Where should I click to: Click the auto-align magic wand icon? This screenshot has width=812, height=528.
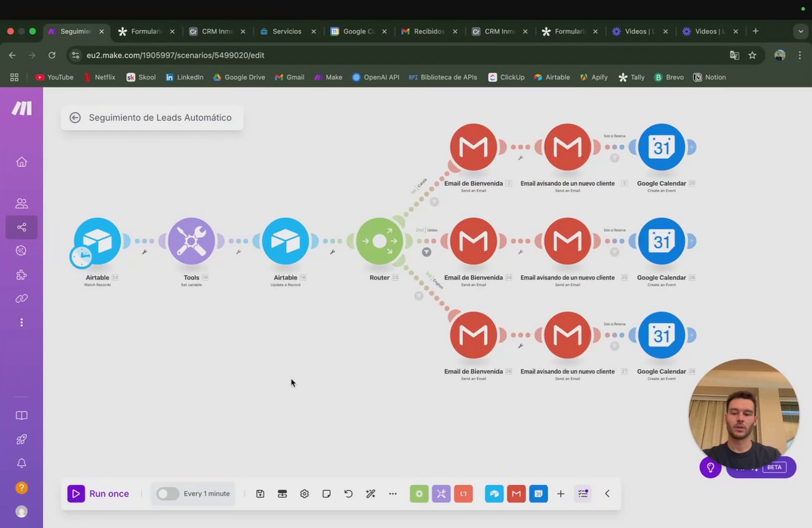pyautogui.click(x=370, y=494)
